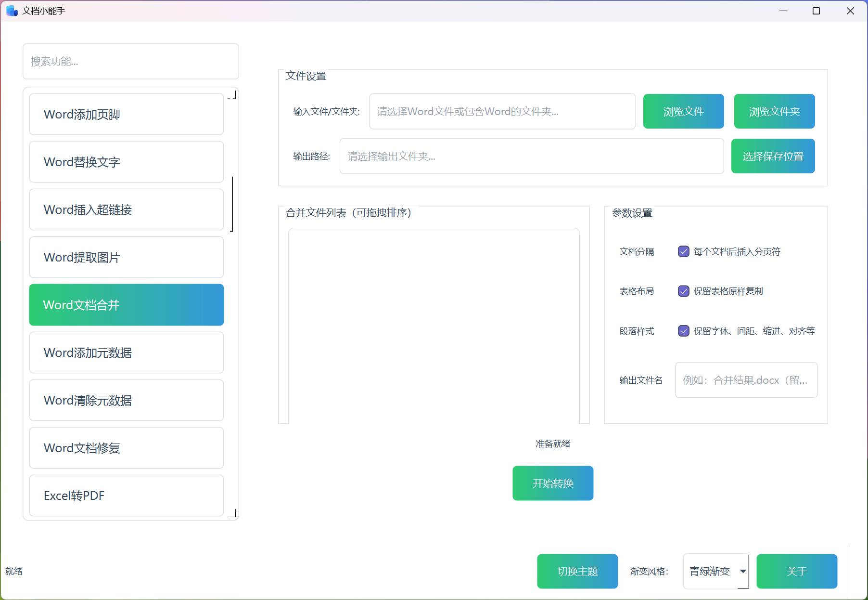The width and height of the screenshot is (868, 600).
Task: Disable the 保留字体、间距、缩进、对齐等 option
Action: pos(684,331)
